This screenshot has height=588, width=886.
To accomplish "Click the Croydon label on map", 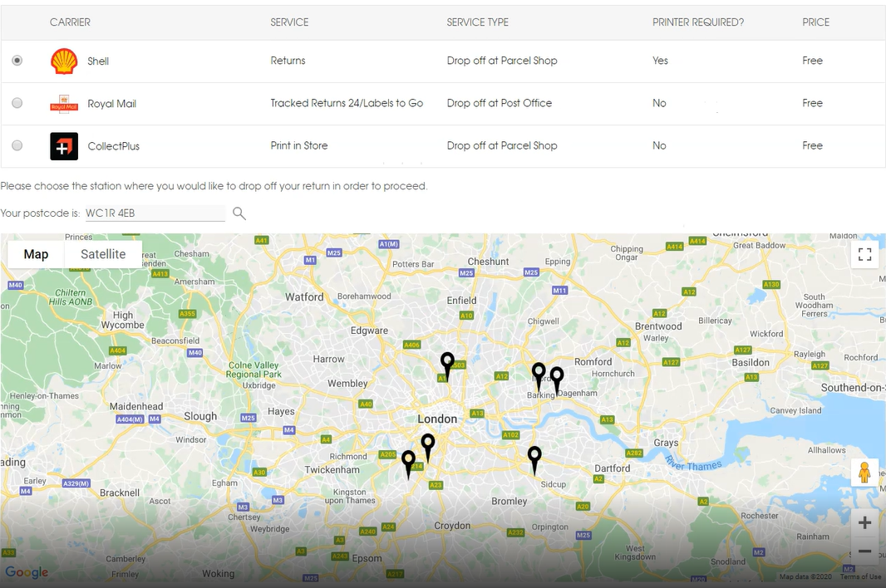I will [x=452, y=526].
